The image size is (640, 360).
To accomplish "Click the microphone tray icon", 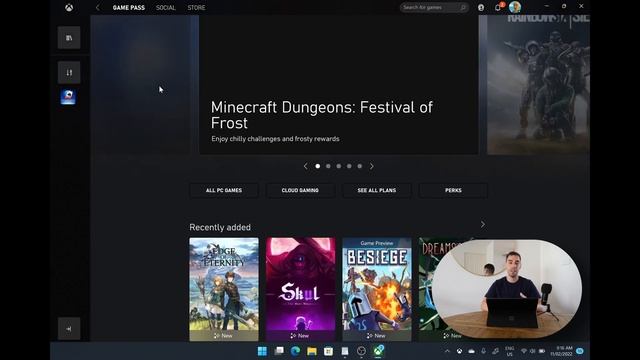I will (484, 351).
